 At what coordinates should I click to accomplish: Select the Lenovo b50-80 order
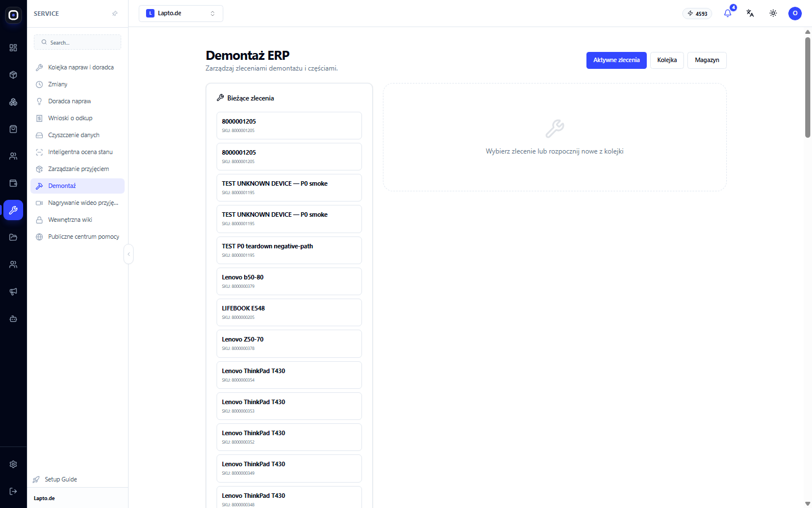[x=289, y=281]
